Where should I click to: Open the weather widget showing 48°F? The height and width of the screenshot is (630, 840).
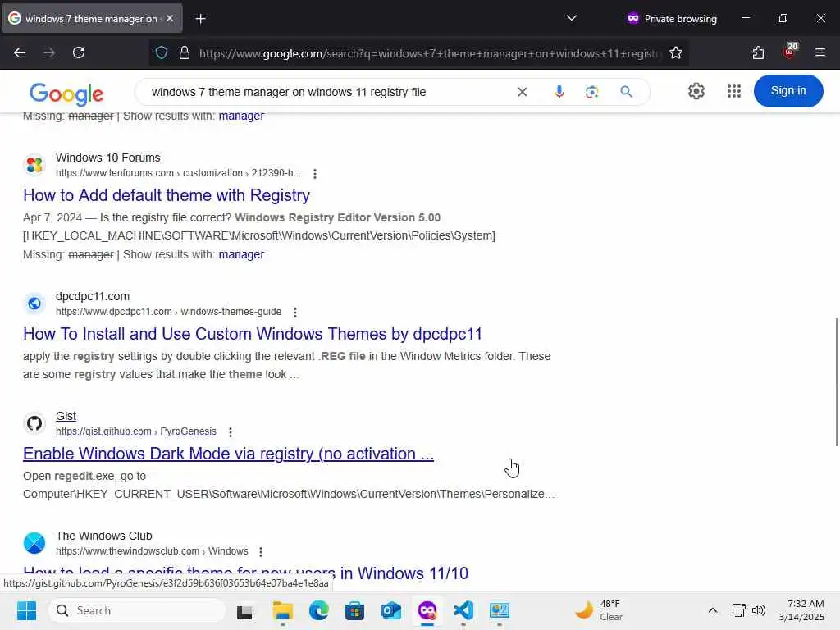598,610
